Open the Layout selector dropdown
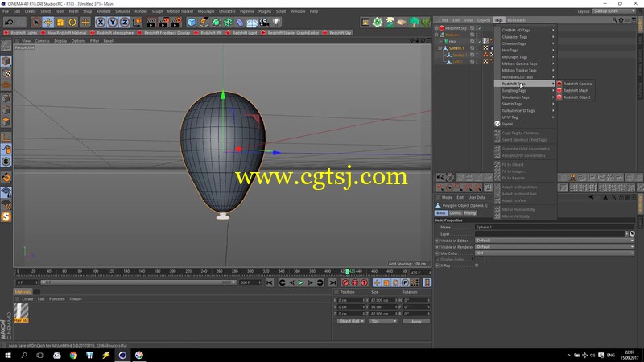This screenshot has height=362, width=644. pos(616,11)
